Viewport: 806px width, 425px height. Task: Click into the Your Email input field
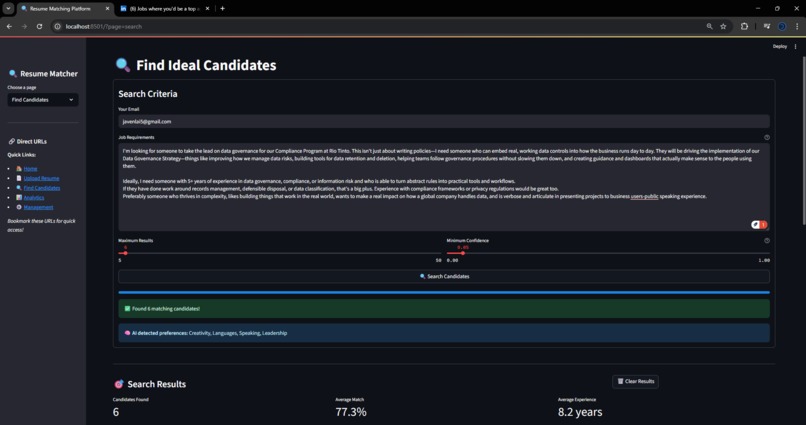tap(444, 122)
